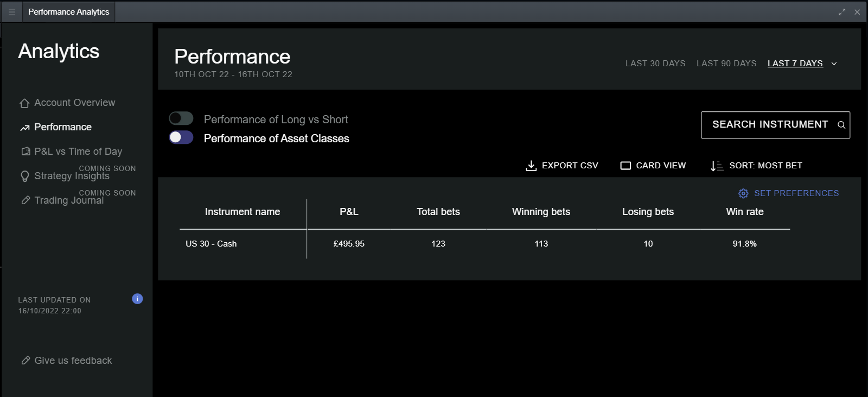Viewport: 868px width, 397px height.
Task: Open the Sort: Most Bet dropdown
Action: [756, 166]
